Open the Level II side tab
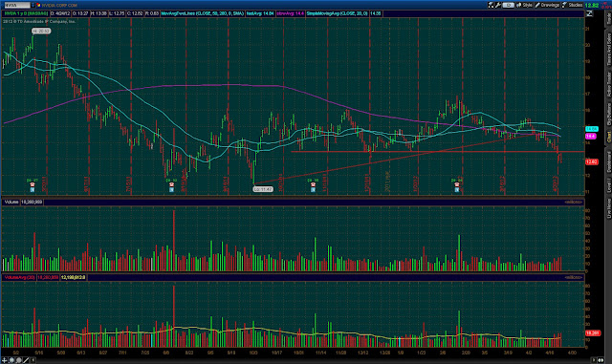 (608, 185)
